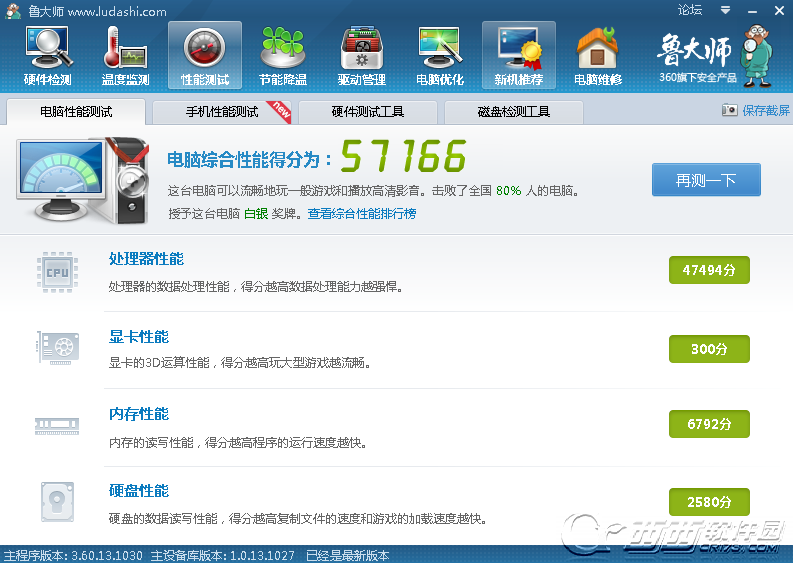Viewport: 793px width, 563px height.
Task: Open 显卡性能 heading
Action: tap(139, 336)
